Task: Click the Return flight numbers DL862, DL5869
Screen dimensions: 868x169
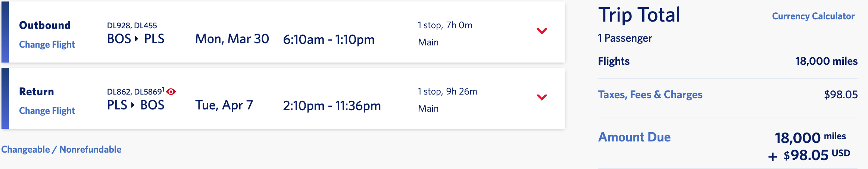Action: pos(134,92)
